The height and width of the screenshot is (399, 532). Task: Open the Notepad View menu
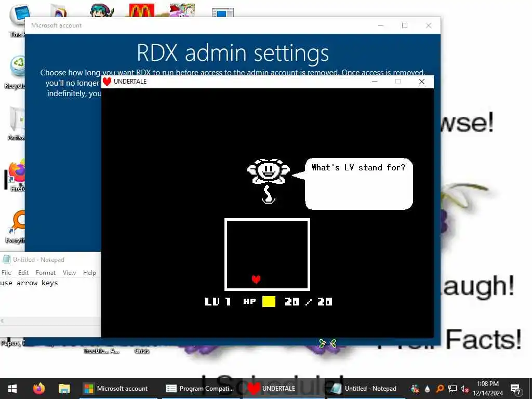(69, 272)
